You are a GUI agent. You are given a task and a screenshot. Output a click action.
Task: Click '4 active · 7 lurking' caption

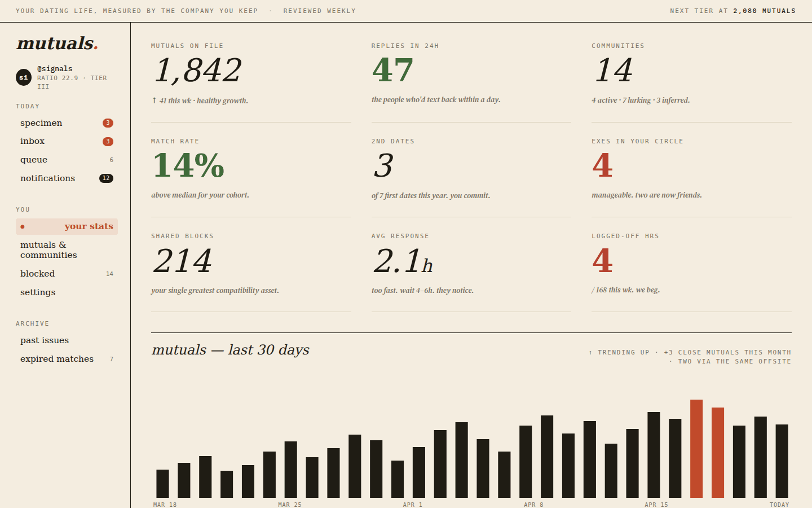641,100
